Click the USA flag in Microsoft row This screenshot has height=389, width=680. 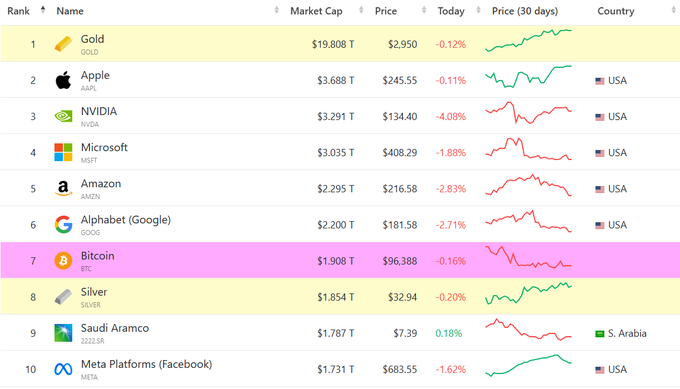coord(600,153)
